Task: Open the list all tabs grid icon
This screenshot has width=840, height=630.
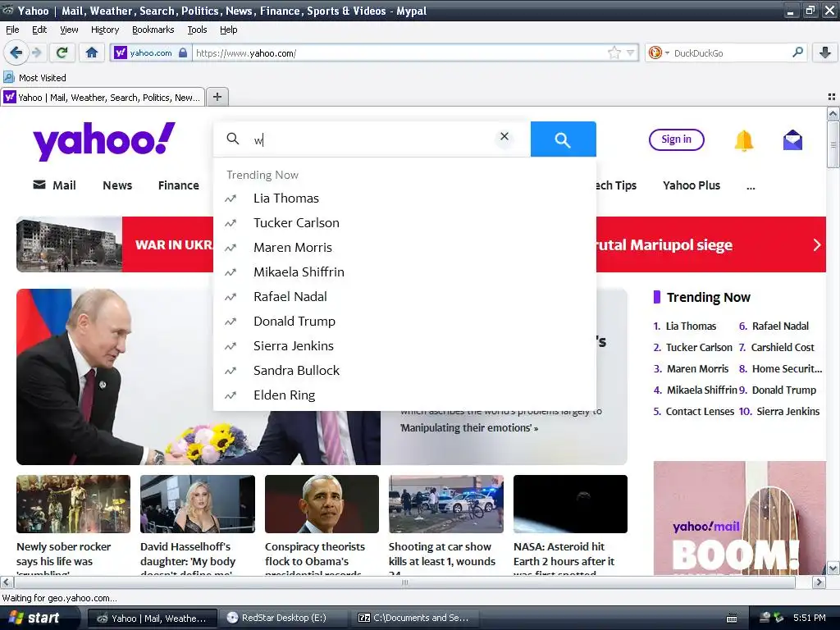Action: coord(832,97)
